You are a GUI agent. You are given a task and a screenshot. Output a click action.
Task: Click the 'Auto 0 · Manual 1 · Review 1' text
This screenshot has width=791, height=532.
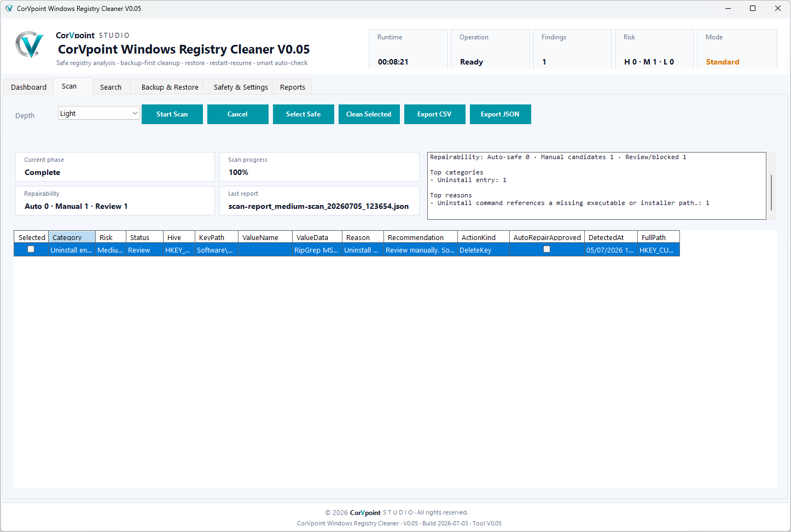76,206
